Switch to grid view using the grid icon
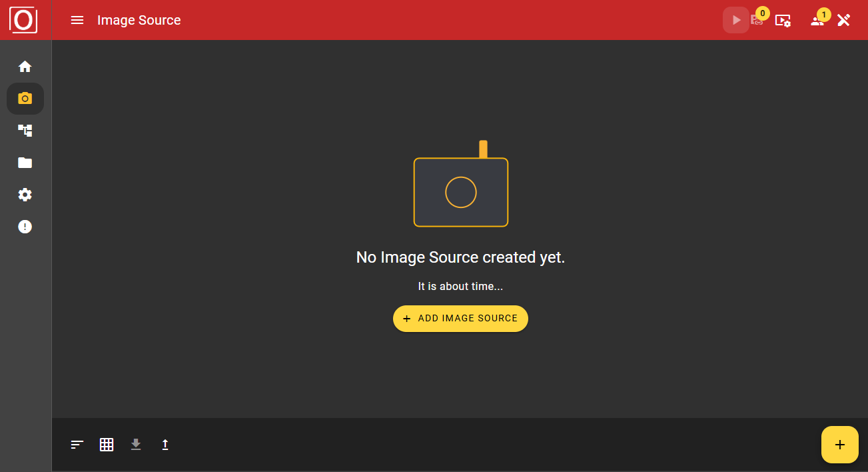 [x=107, y=444]
